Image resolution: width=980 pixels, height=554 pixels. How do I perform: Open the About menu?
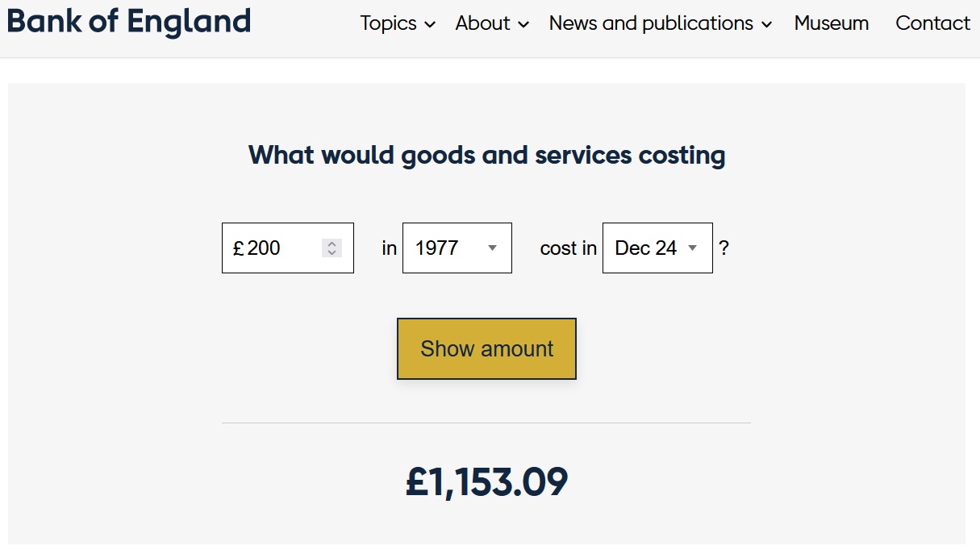492,23
